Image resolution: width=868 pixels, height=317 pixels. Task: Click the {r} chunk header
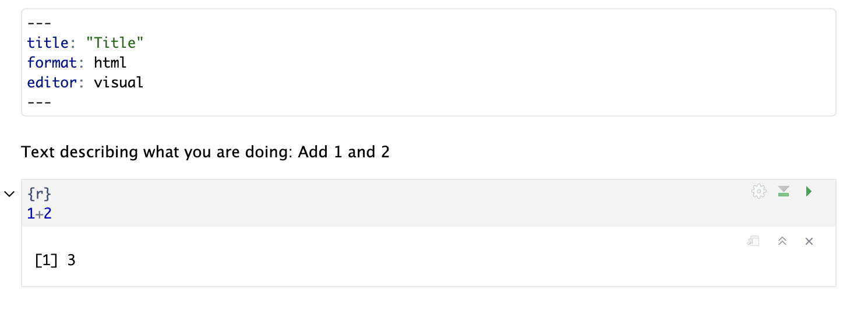39,193
